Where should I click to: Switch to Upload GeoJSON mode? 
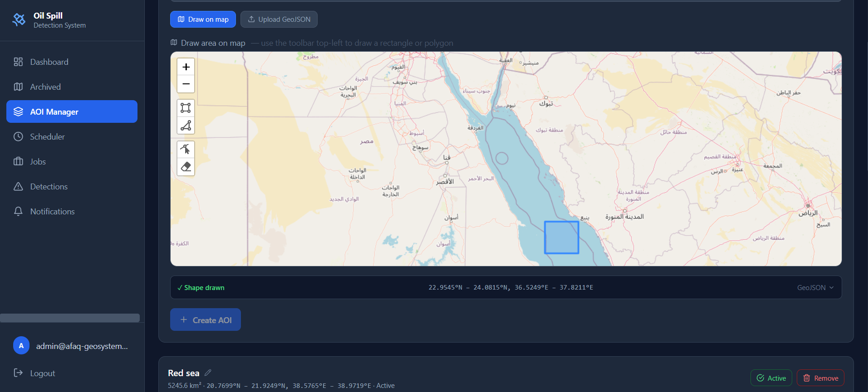tap(279, 19)
